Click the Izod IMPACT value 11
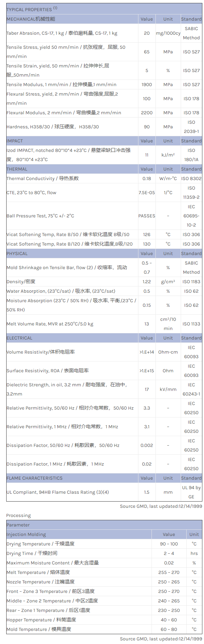Screen dimensions: 204x644 click(x=147, y=155)
